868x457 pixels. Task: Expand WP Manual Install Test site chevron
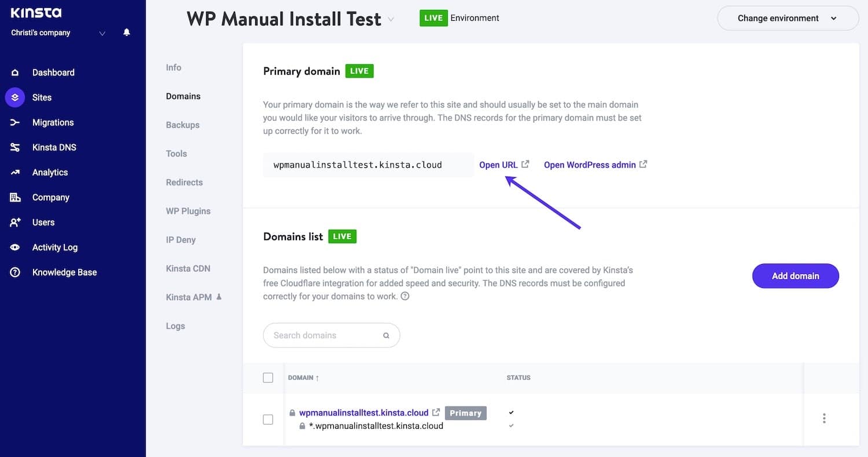click(391, 19)
